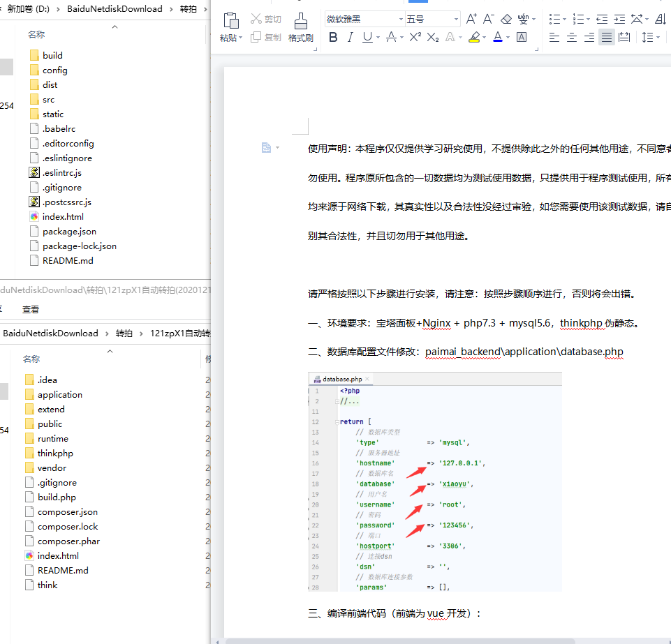
Task: Click the decrease indent icon
Action: [602, 19]
